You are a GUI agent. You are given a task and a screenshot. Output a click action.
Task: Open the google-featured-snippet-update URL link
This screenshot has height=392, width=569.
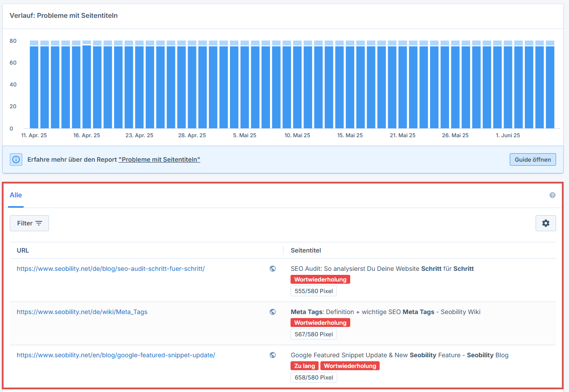(116, 355)
